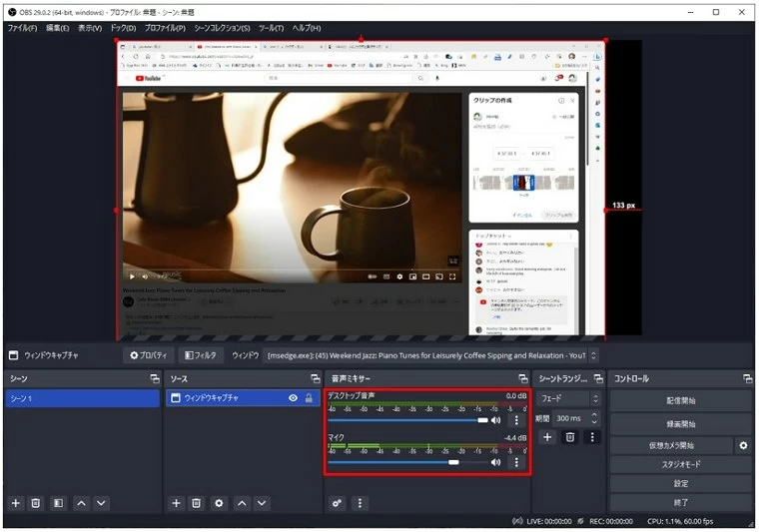
Task: Open scene filters icon in Scenes panel
Action: 58,503
